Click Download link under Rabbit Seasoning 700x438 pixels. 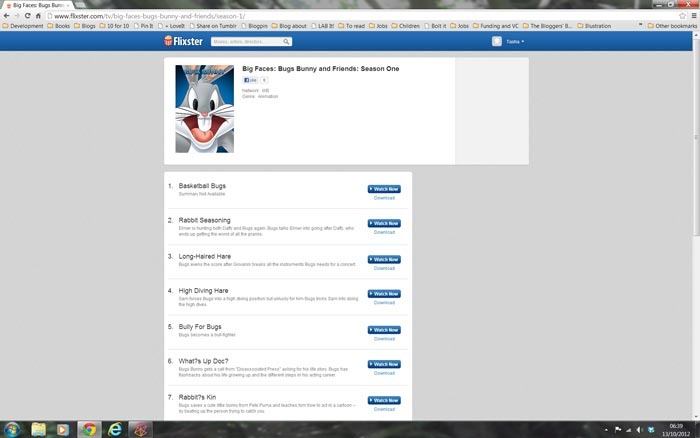click(x=384, y=232)
